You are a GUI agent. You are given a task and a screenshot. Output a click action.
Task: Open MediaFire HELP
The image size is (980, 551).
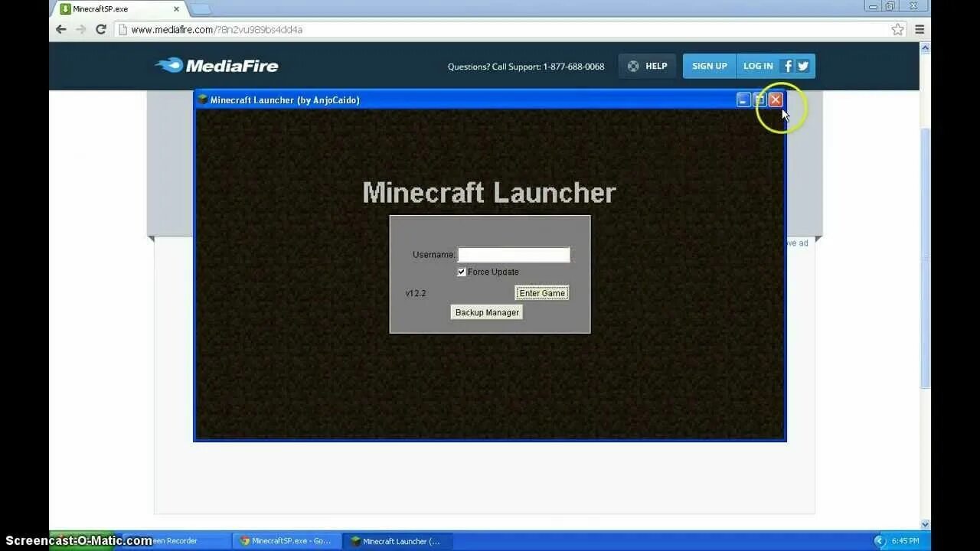pos(648,66)
